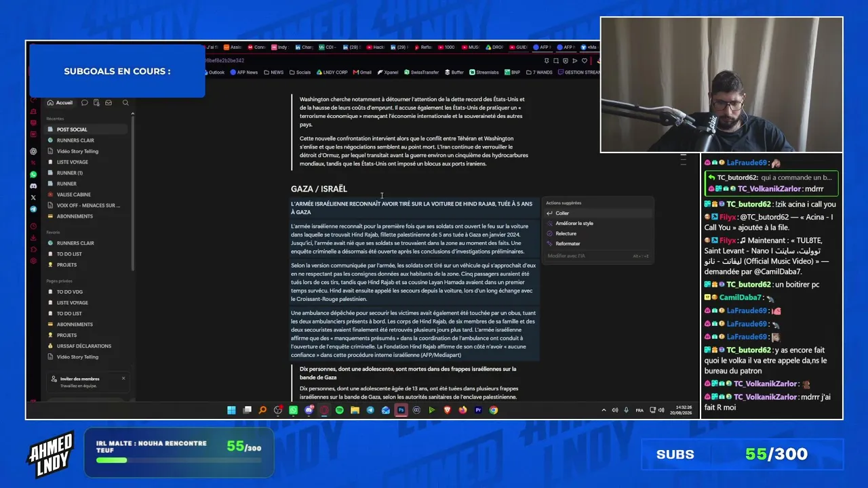This screenshot has height=488, width=868.
Task: Open the SwissTransfer bookmark
Action: pyautogui.click(x=422, y=73)
